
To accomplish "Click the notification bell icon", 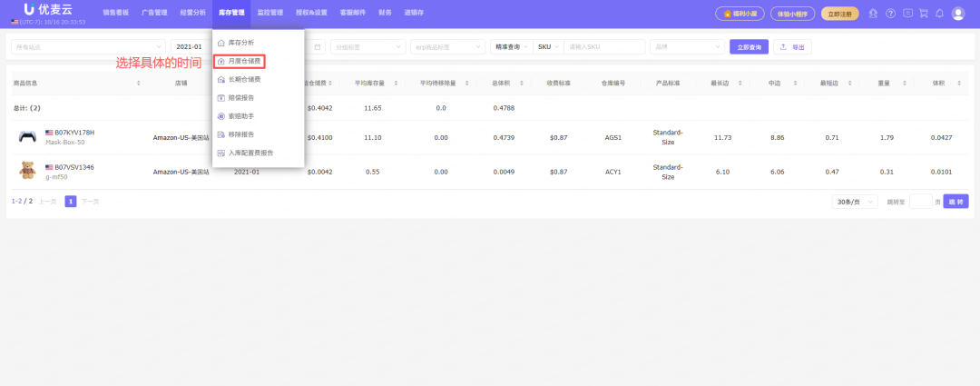I will coord(939,14).
